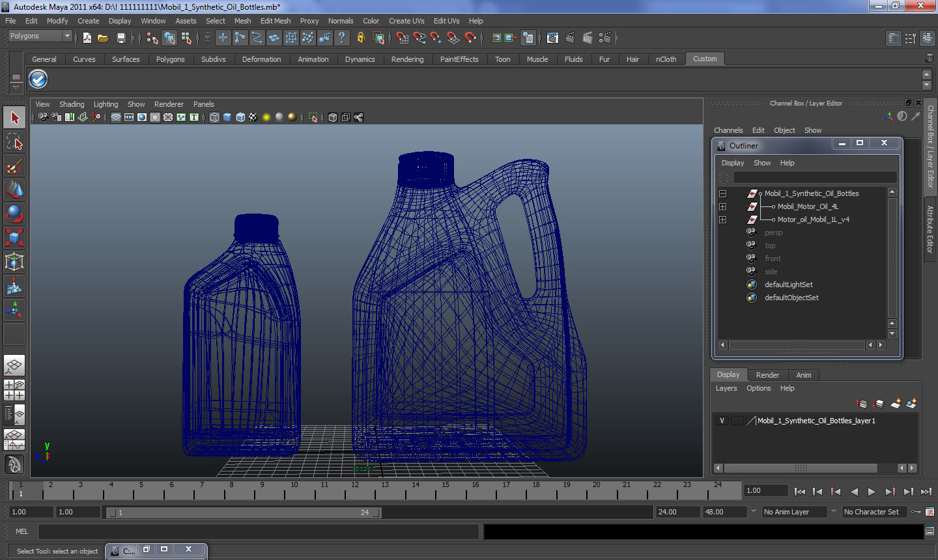Image resolution: width=938 pixels, height=560 pixels.
Task: Enable wireframe shading cube in viewport toolbar
Action: point(214,117)
